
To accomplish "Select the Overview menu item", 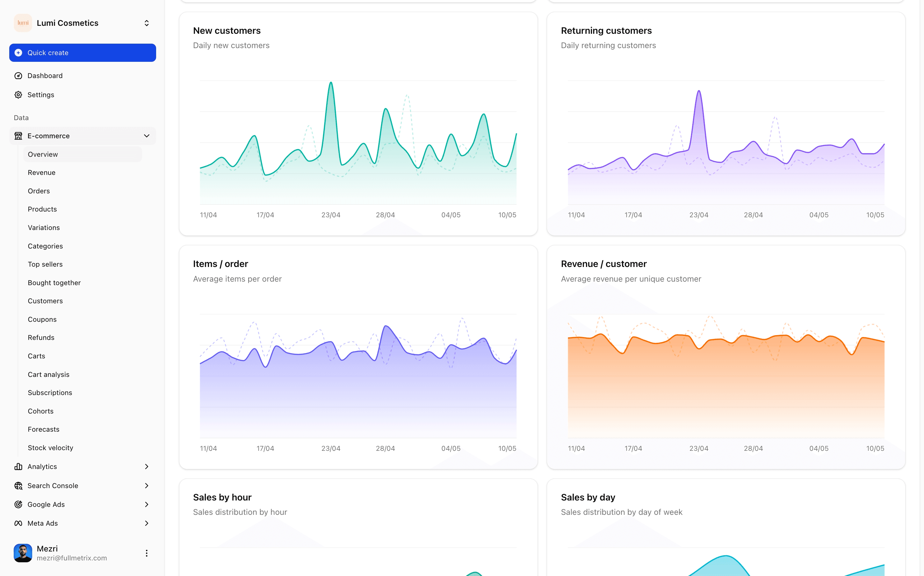I will coord(83,154).
